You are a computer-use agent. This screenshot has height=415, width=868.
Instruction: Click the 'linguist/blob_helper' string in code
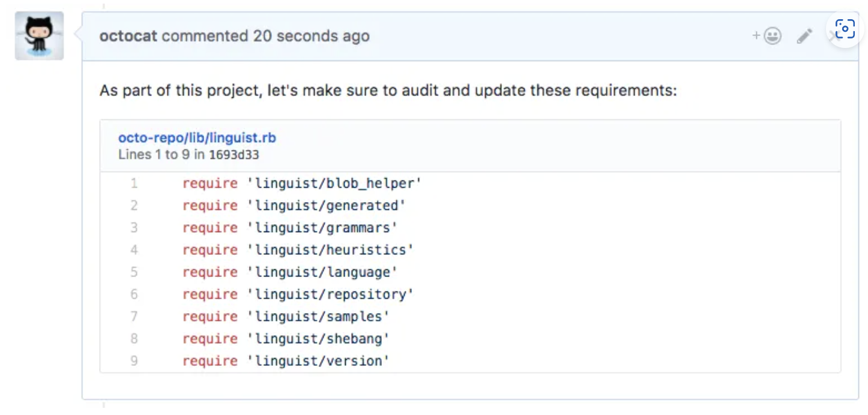334,184
